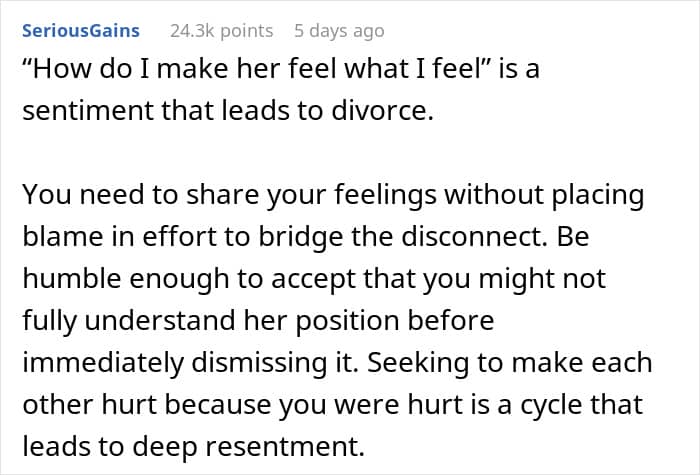Viewport: 700px width, 475px height.
Task: Click the line starting 'humble enough to accept'
Action: pyautogui.click(x=314, y=279)
